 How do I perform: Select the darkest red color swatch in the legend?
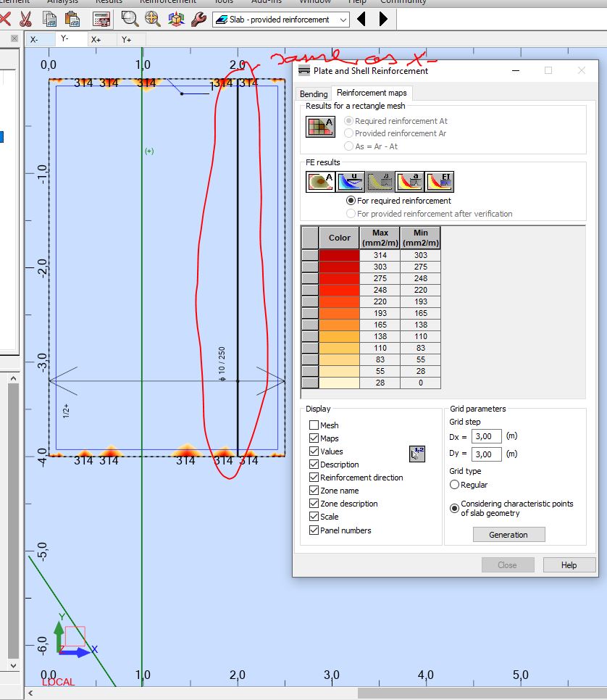[338, 254]
